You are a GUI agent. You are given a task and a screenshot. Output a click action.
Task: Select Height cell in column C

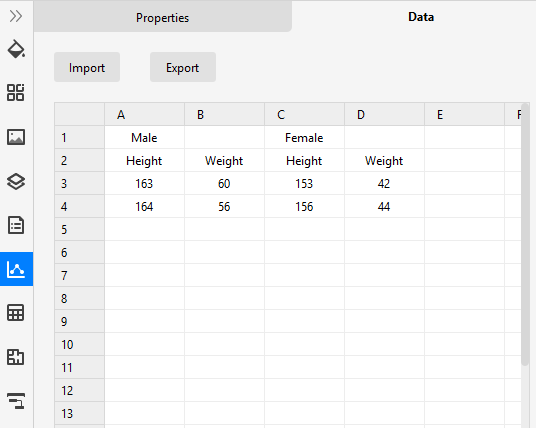[x=305, y=160]
